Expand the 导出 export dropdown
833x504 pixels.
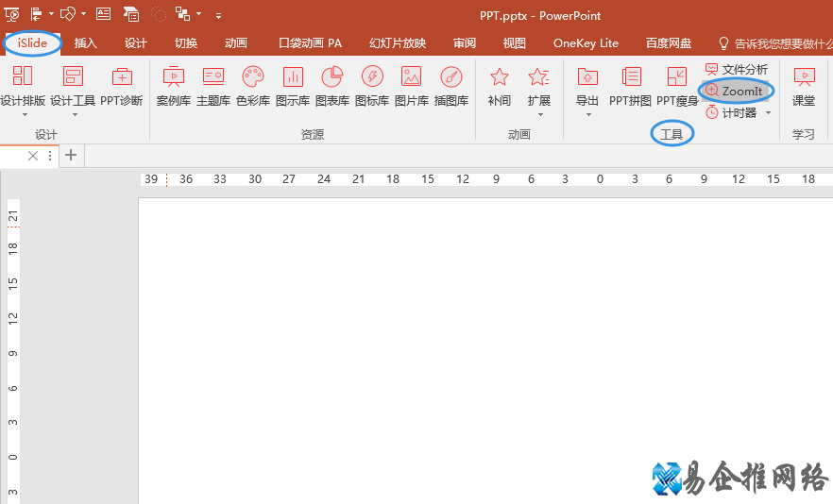coord(587,115)
